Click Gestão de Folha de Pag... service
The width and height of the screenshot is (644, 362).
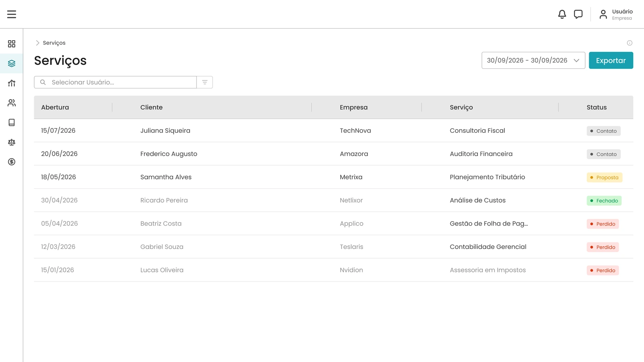(x=489, y=224)
